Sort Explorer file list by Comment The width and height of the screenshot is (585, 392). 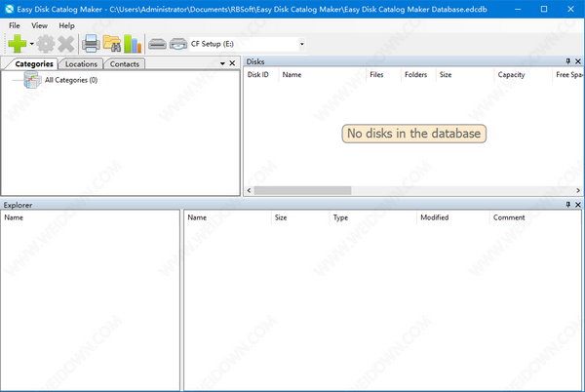(x=535, y=217)
